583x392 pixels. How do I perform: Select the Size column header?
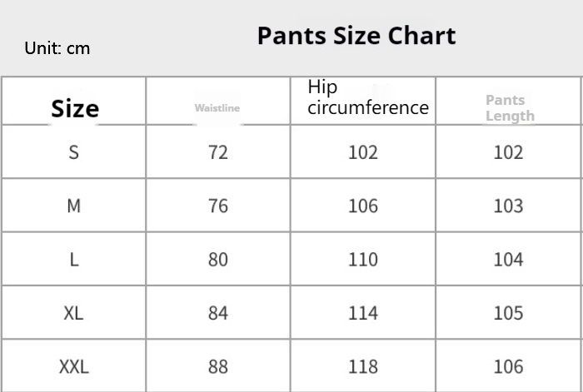tap(75, 108)
